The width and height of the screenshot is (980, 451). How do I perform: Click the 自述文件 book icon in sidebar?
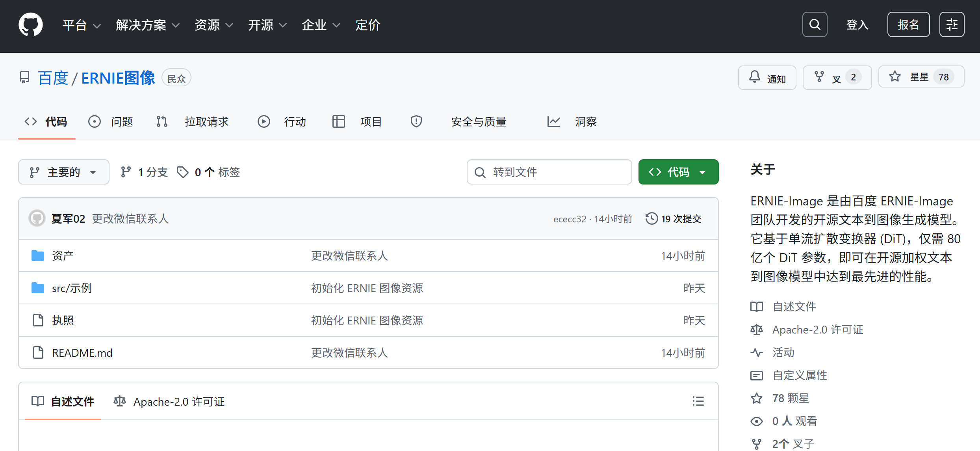tap(757, 307)
